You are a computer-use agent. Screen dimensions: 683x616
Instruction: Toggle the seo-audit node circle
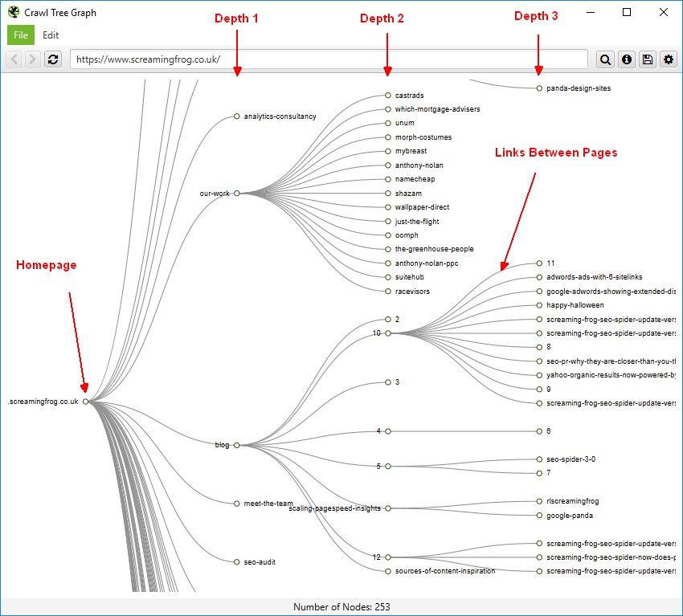coord(238,562)
